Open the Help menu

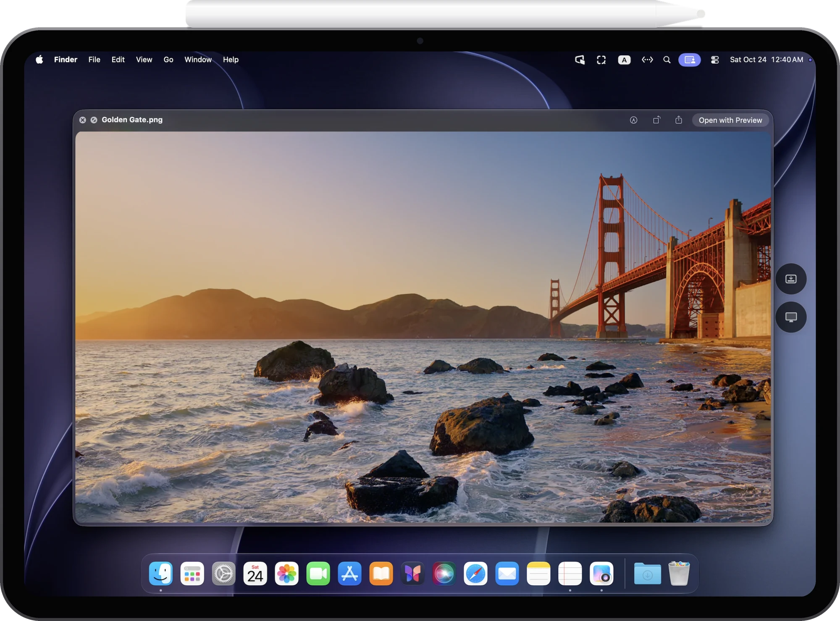[231, 60]
